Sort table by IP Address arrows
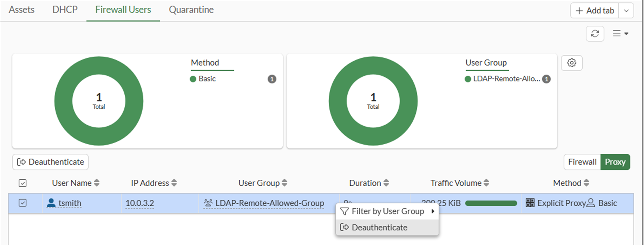 [x=174, y=183]
